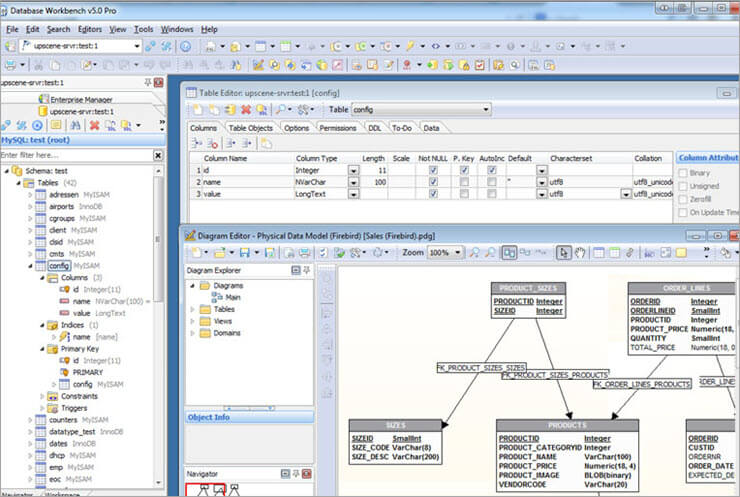The image size is (740, 497).
Task: Select the arrow pointer tool in Diagram Editor
Action: coord(563,253)
